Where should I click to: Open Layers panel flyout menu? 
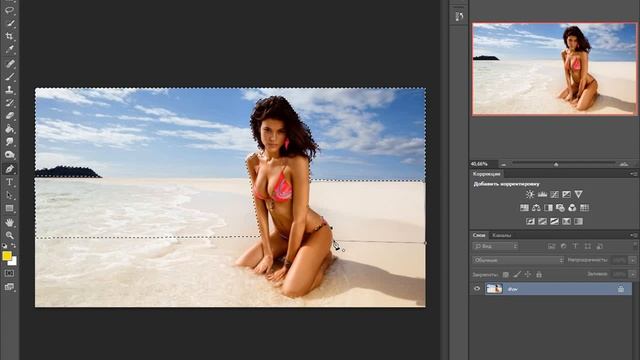click(634, 235)
